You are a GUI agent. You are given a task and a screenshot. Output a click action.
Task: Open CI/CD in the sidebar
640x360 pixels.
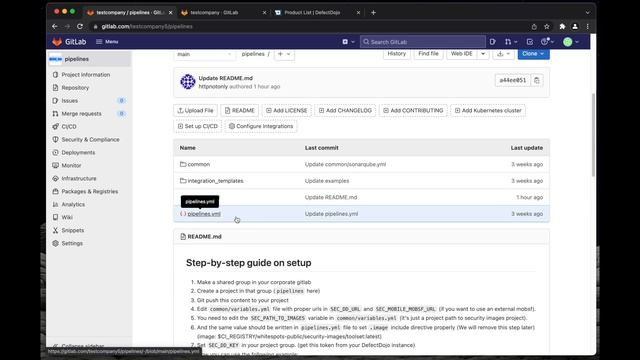[69, 127]
